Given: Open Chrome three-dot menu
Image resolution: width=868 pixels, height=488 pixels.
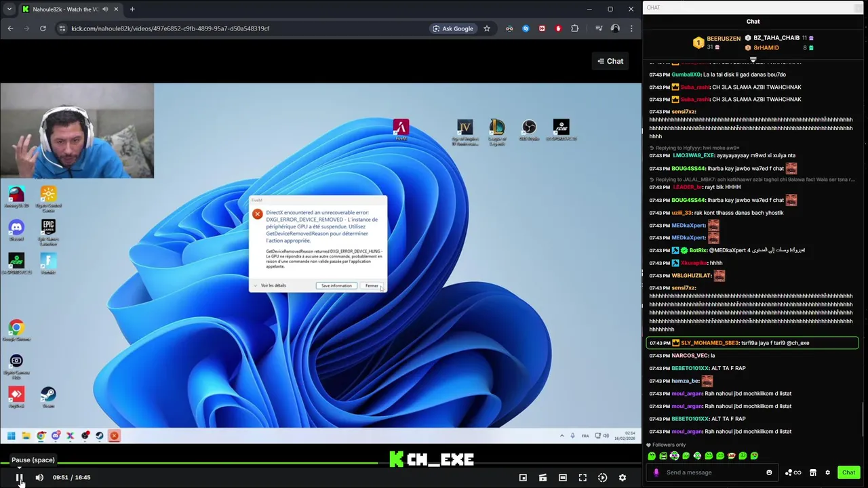Looking at the screenshot, I should (x=631, y=28).
